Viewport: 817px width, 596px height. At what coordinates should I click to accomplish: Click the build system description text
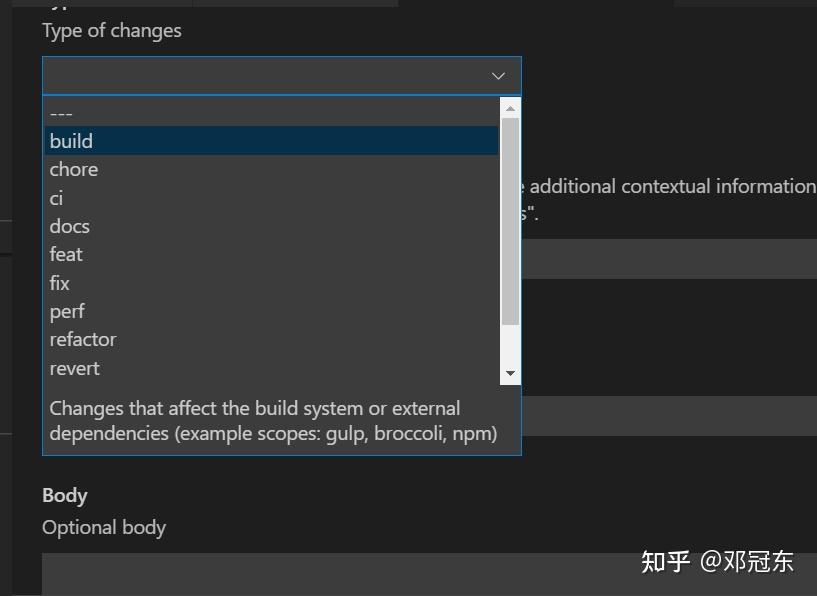[273, 420]
